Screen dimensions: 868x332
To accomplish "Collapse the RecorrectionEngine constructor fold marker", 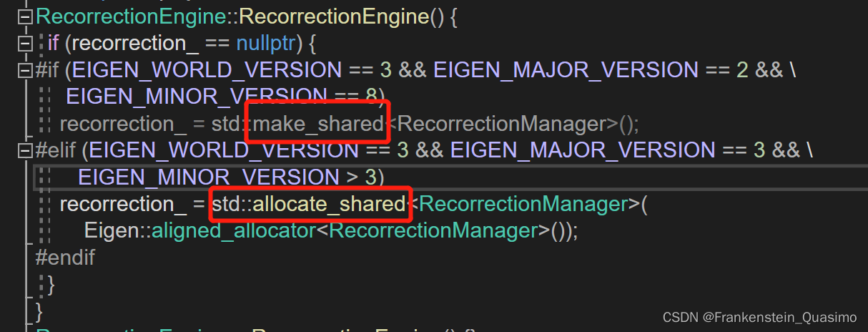I will pos(26,16).
